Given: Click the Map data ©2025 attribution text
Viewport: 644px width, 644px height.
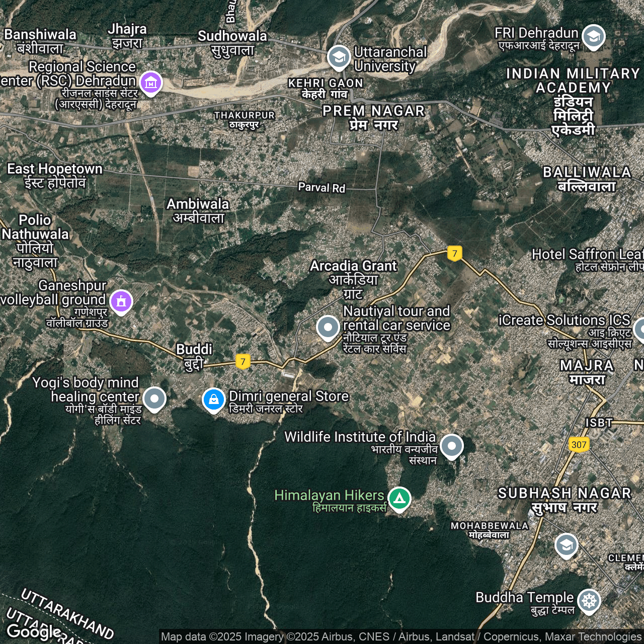Looking at the screenshot, I should pyautogui.click(x=221, y=636).
